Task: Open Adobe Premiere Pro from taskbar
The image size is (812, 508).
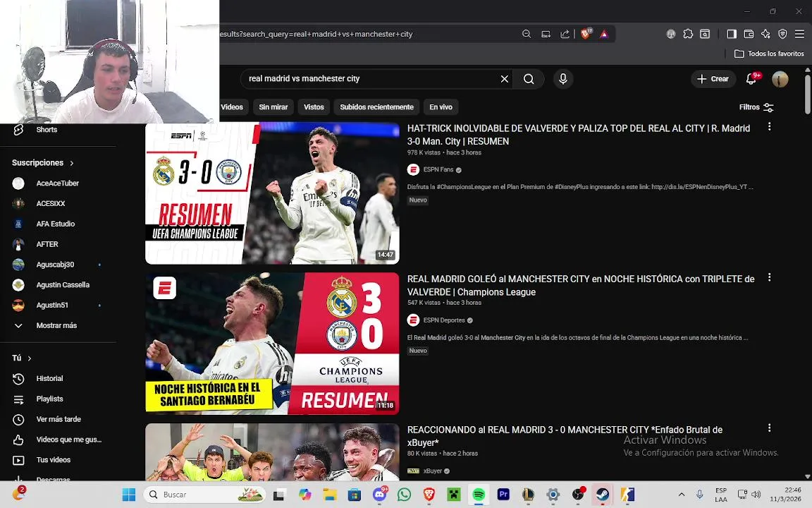Action: click(503, 495)
